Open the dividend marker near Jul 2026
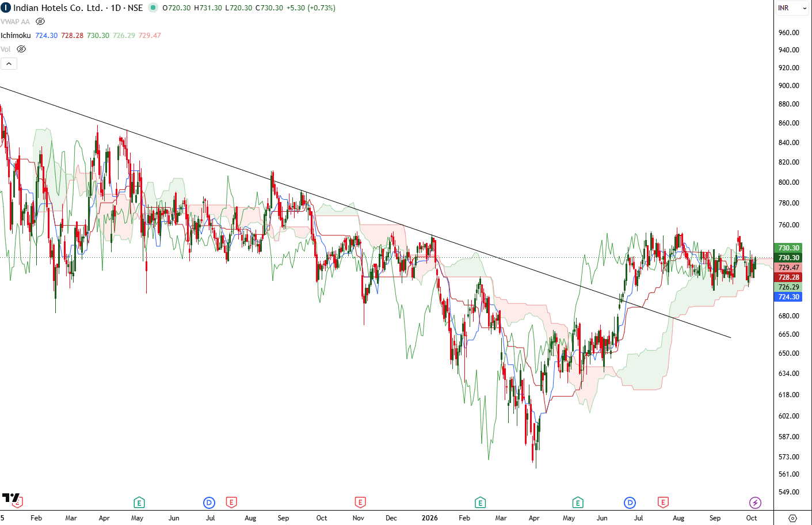This screenshot has height=525, width=812. 630,503
